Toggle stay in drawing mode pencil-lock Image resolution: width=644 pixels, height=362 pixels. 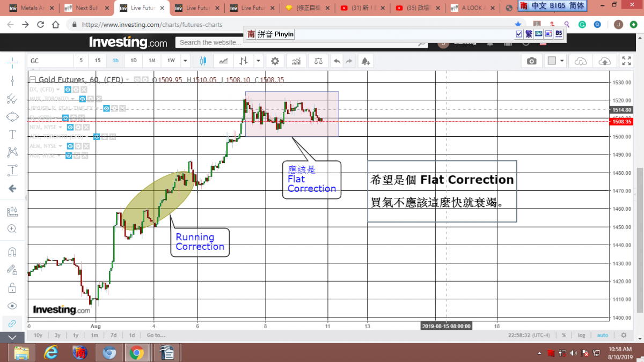[12, 270]
